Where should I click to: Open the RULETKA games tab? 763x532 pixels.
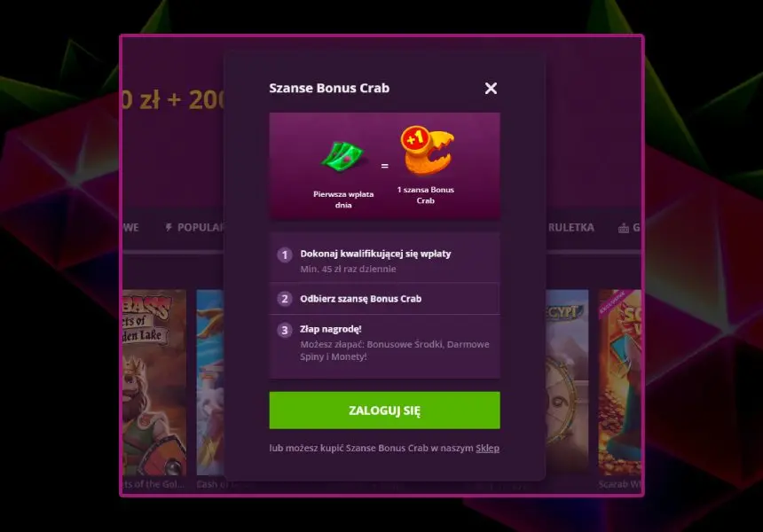(x=570, y=227)
